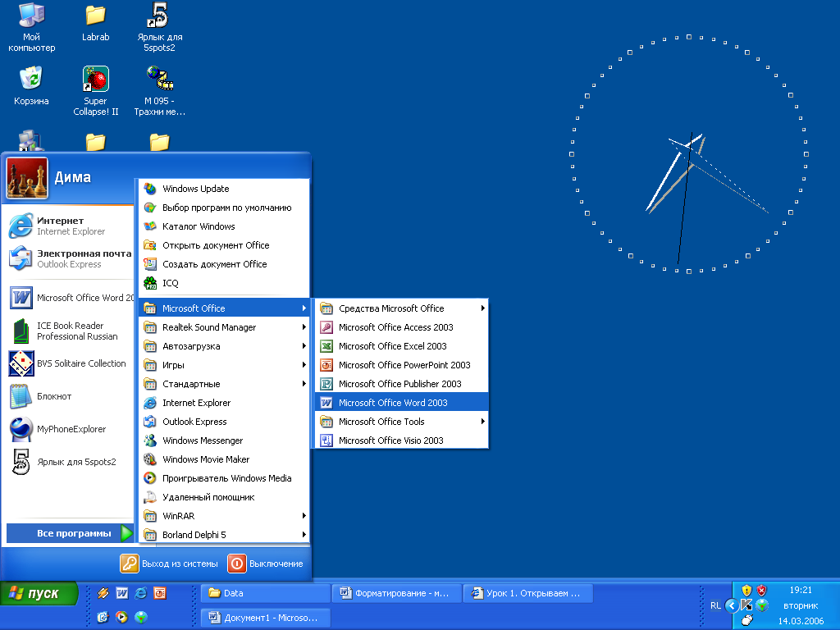This screenshot has height=630, width=840.
Task: Select Windows Update in programs menu
Action: pyautogui.click(x=224, y=189)
